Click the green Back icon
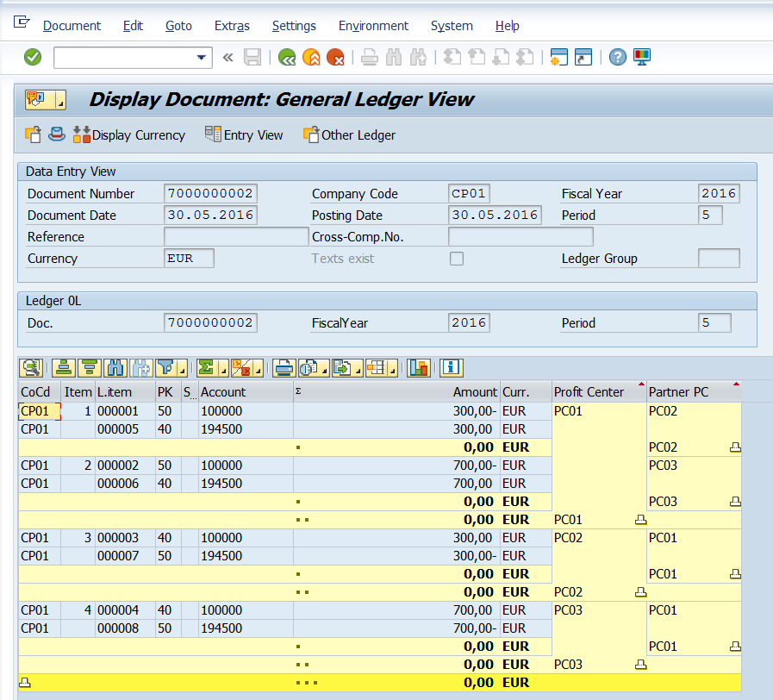Screen dimensions: 773x700 pyautogui.click(x=287, y=57)
